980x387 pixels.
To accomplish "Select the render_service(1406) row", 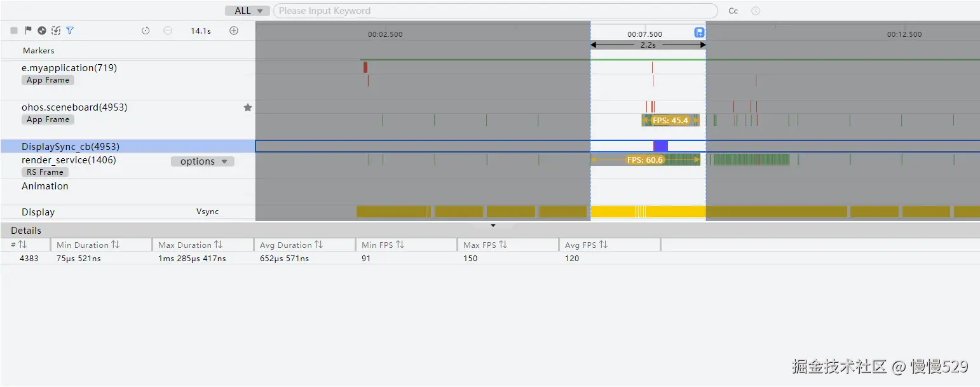I will 69,160.
